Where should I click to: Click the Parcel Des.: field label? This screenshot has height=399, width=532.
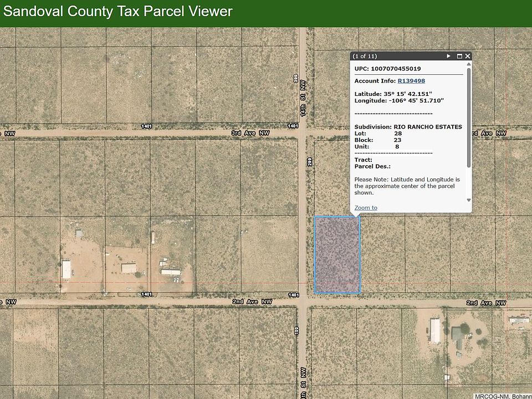(372, 166)
